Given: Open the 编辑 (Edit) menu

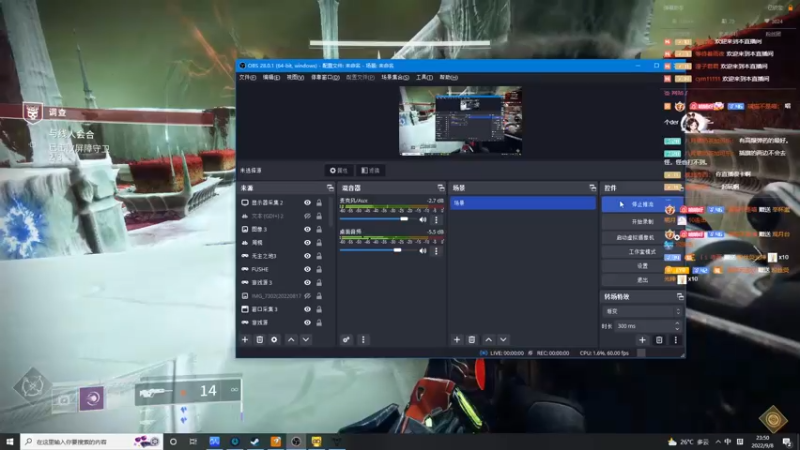Looking at the screenshot, I should [271, 78].
